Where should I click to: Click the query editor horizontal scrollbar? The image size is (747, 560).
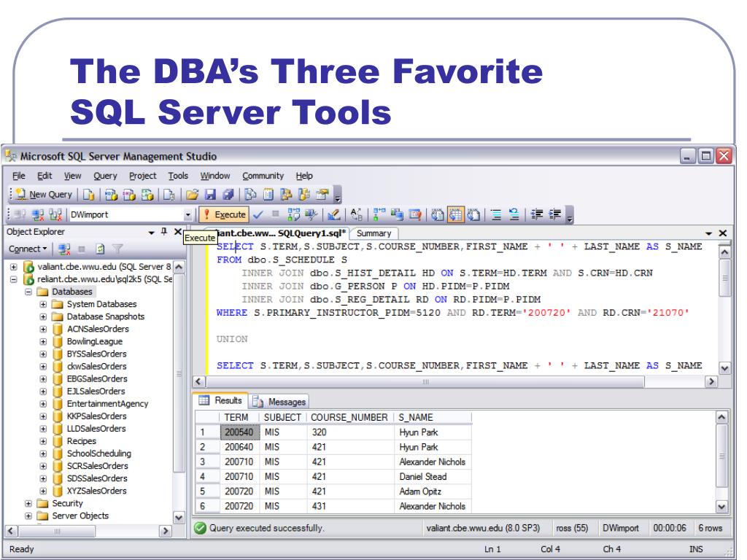click(x=425, y=381)
